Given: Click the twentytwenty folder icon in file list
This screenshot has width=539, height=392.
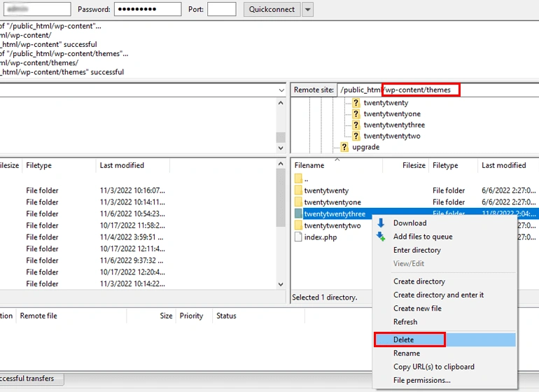Looking at the screenshot, I should point(298,190).
